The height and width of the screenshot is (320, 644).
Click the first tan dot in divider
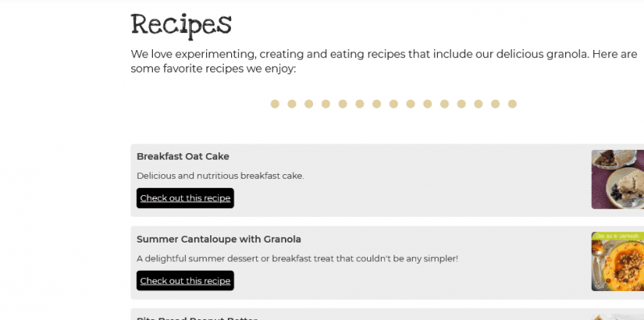pos(275,104)
